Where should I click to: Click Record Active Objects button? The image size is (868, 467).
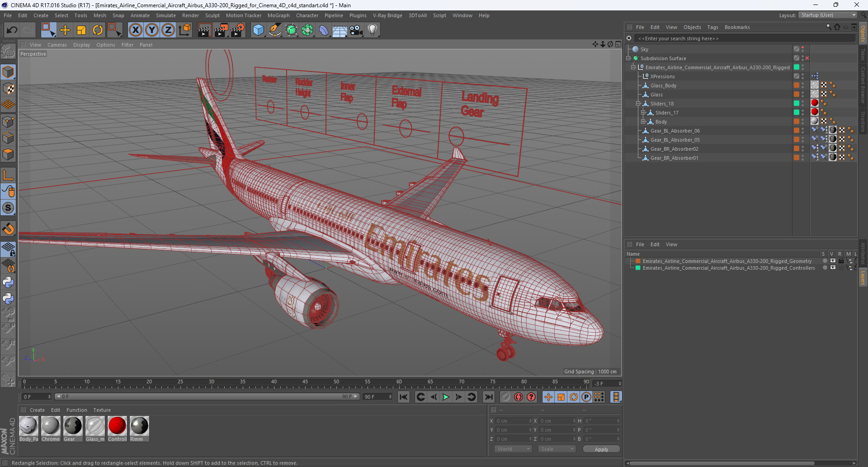[506, 397]
